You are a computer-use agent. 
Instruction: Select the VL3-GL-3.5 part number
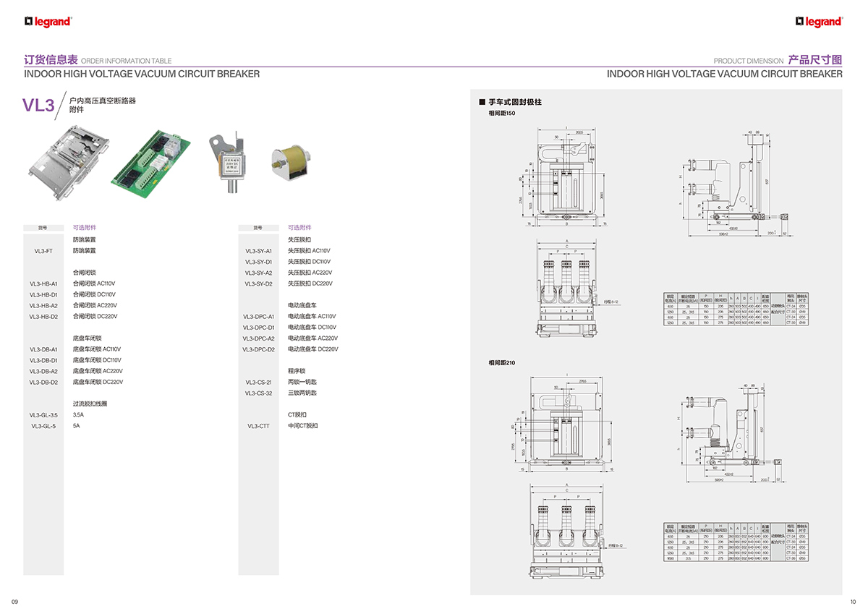[x=43, y=415]
